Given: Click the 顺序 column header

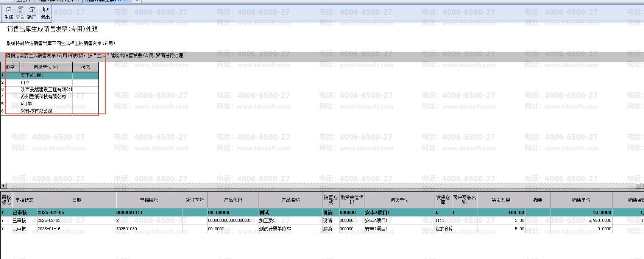Looking at the screenshot, I should click(10, 67).
